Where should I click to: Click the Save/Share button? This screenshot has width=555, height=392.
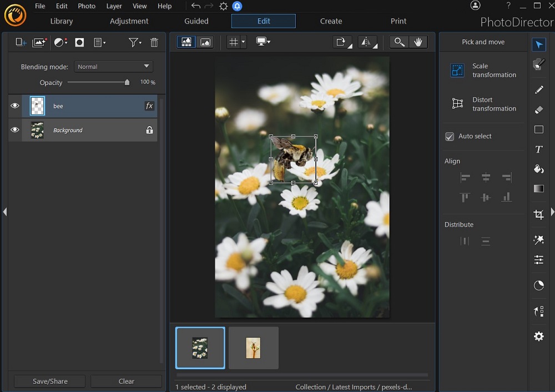pos(49,381)
